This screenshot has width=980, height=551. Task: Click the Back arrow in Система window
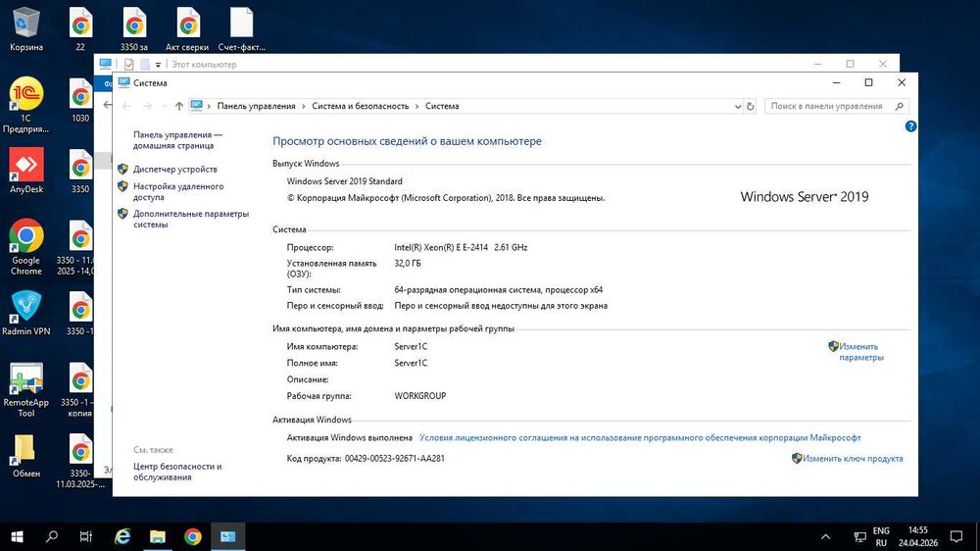[126, 106]
